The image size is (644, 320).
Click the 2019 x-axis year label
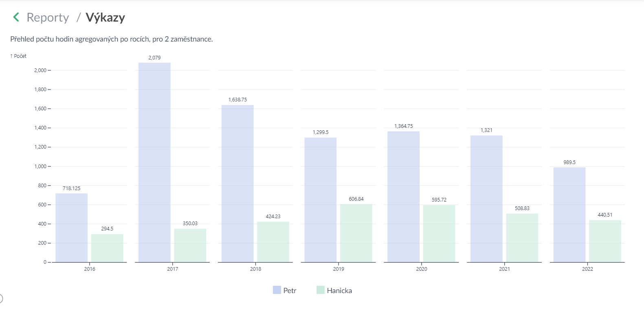click(338, 269)
